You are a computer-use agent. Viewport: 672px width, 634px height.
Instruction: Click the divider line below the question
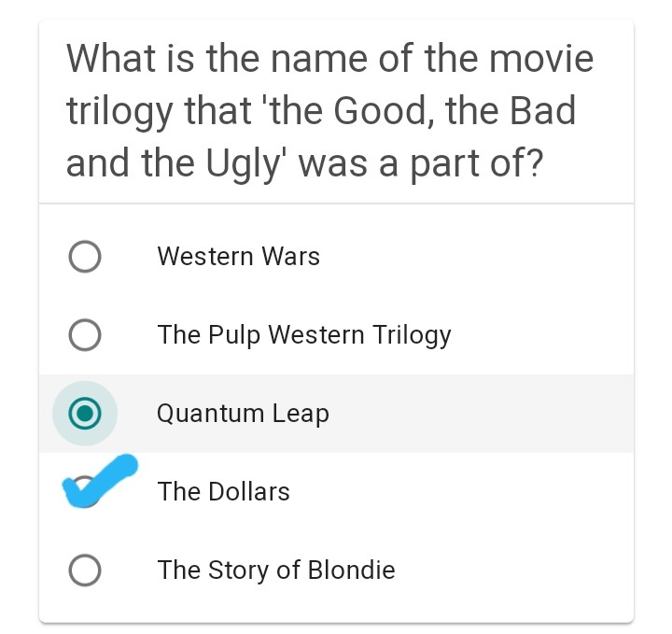click(x=336, y=204)
